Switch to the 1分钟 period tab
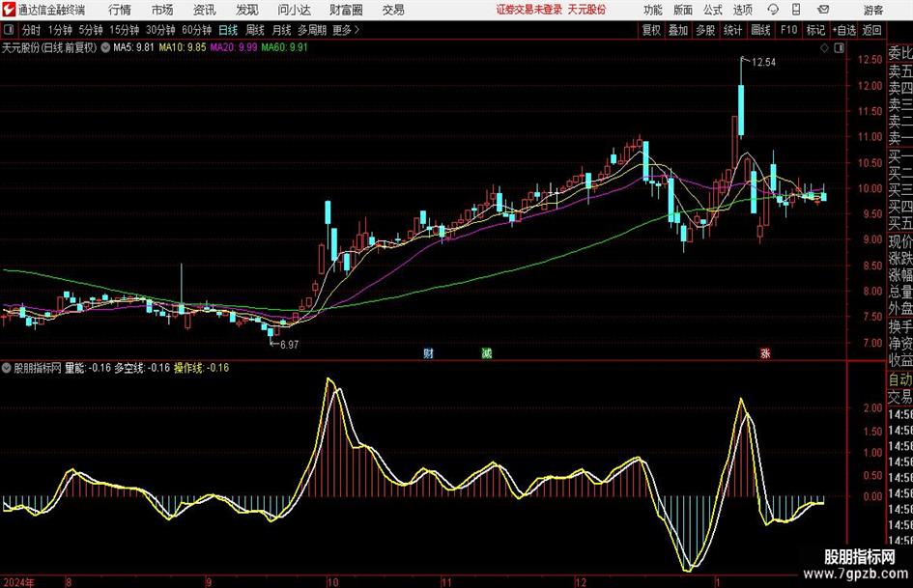 59,30
